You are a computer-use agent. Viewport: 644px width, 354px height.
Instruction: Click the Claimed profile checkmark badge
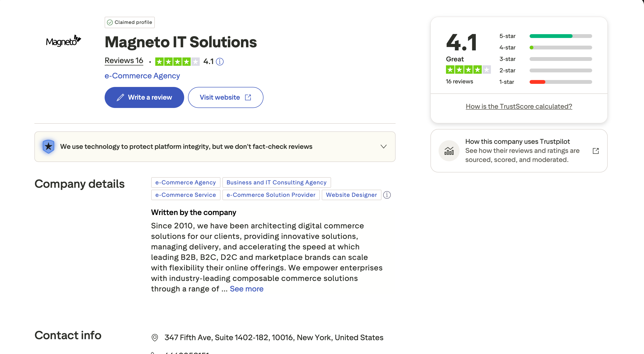[x=129, y=22]
